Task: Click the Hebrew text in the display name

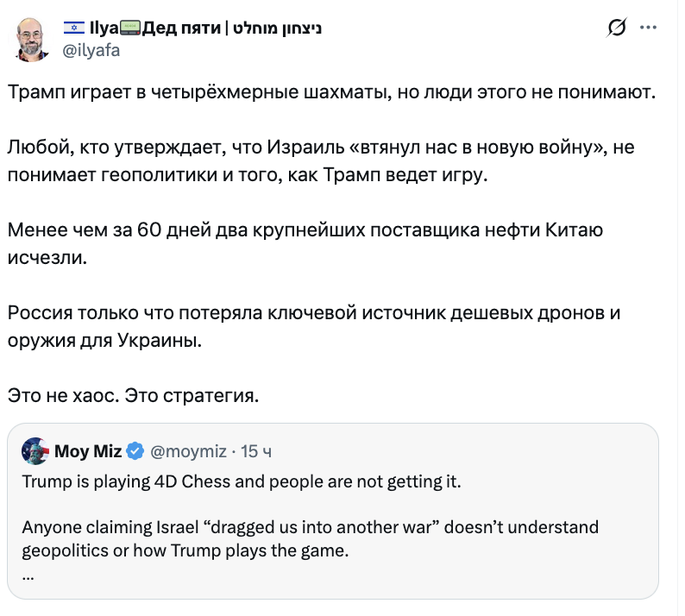Action: click(277, 28)
